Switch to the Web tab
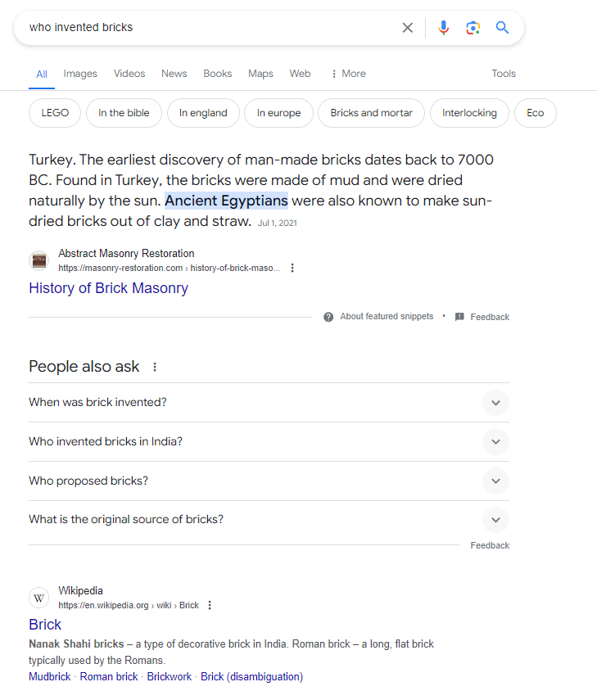The image size is (597, 700). [300, 74]
